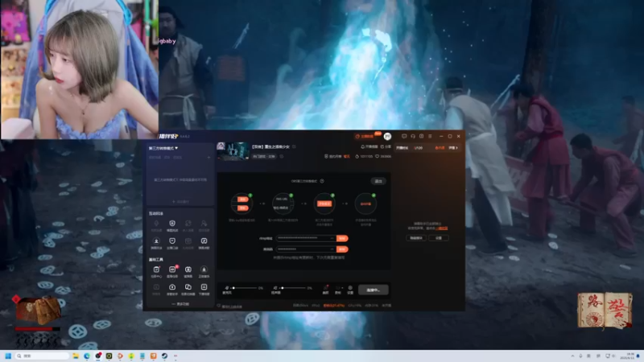Click the fourth step circle with the orange text

[365, 204]
